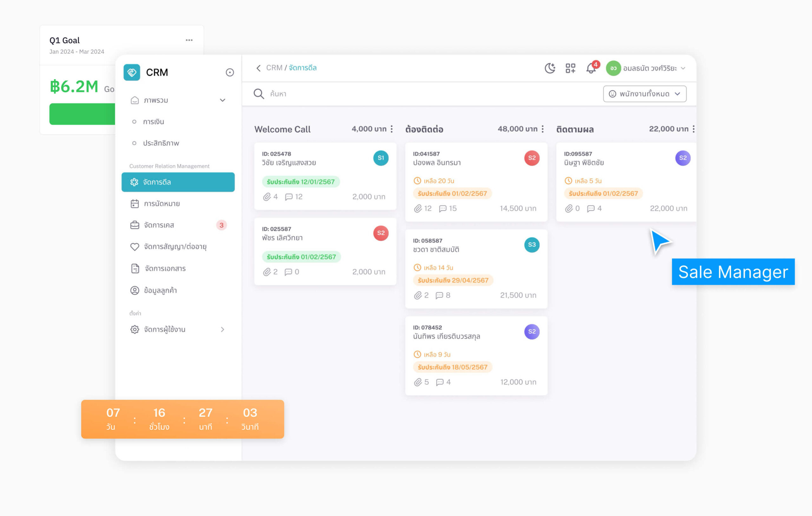The image size is (812, 516).
Task: Open ภาพรวม menu item
Action: 178,100
